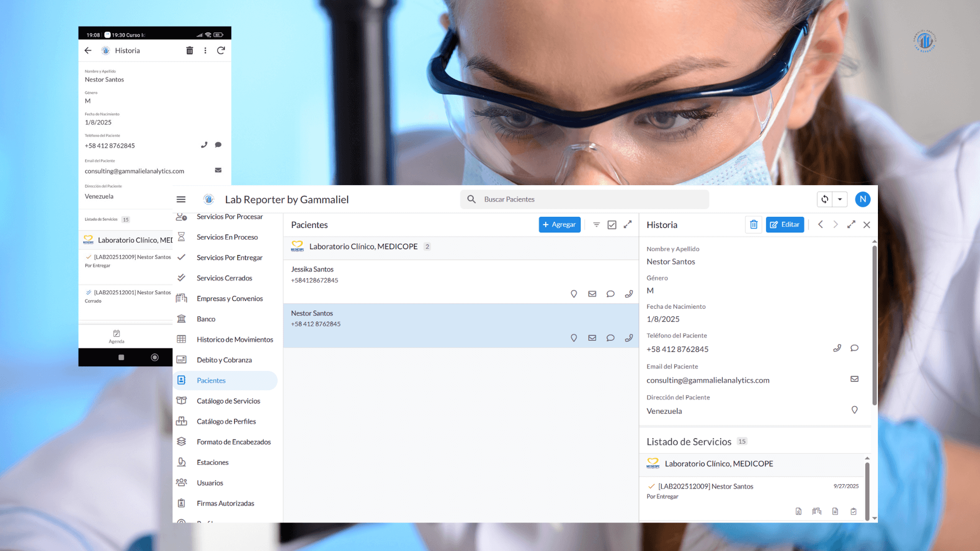Image resolution: width=980 pixels, height=551 pixels.
Task: Select the location pin icon for Jessika Santos
Action: pyautogui.click(x=574, y=294)
